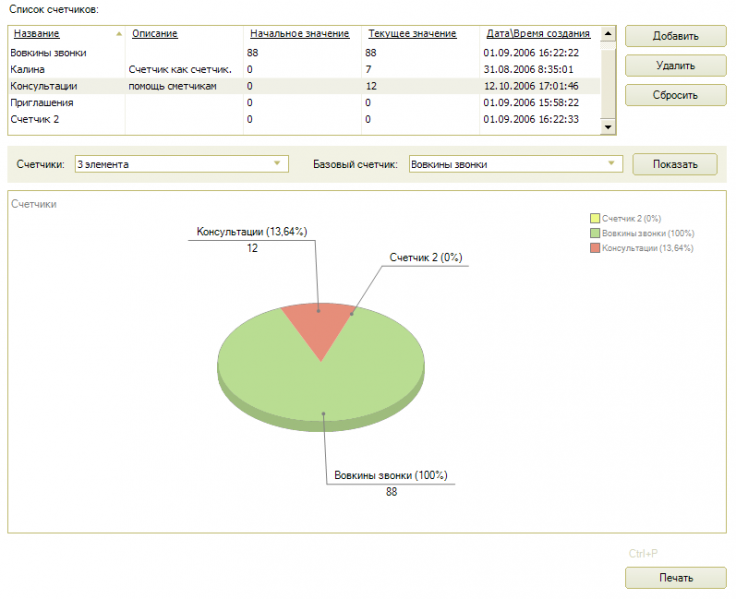Open the Базовый счетчик dropdown
Viewport: 736px width, 599px height.
515,164
